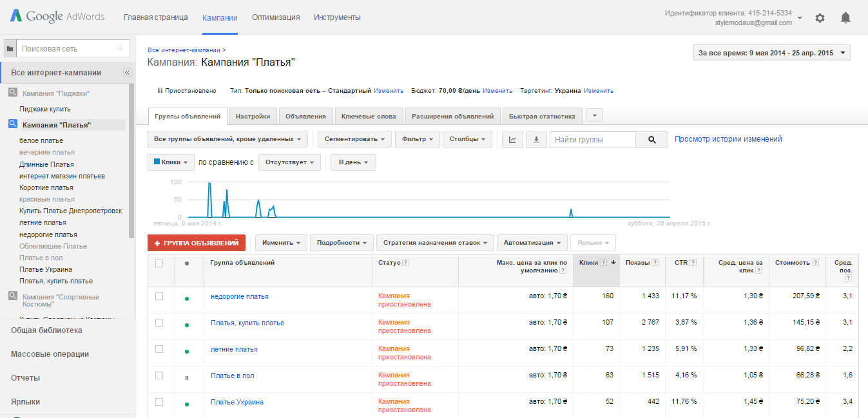The height and width of the screenshot is (418, 868).
Task: Click the pause status icon for Платье в пол
Action: [187, 378]
